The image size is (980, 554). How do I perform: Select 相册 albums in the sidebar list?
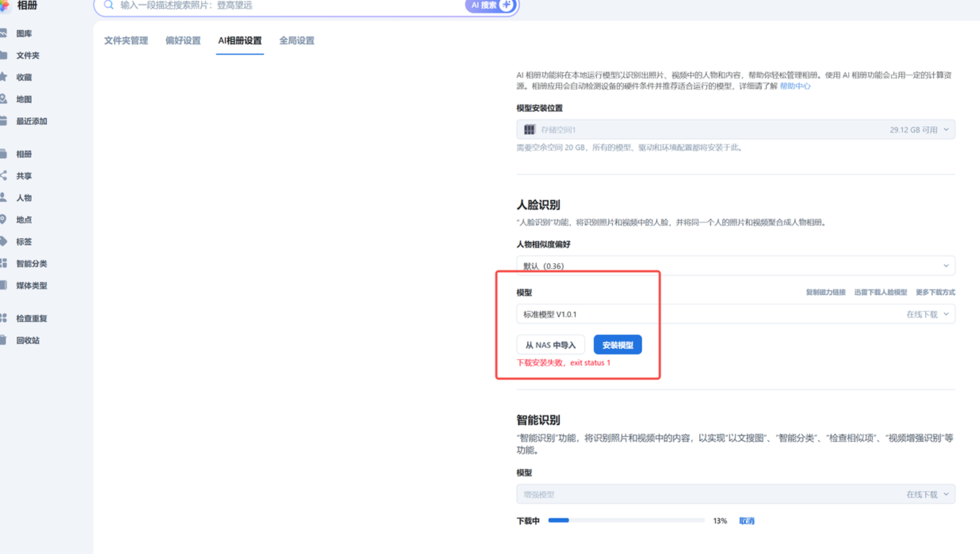click(x=24, y=154)
